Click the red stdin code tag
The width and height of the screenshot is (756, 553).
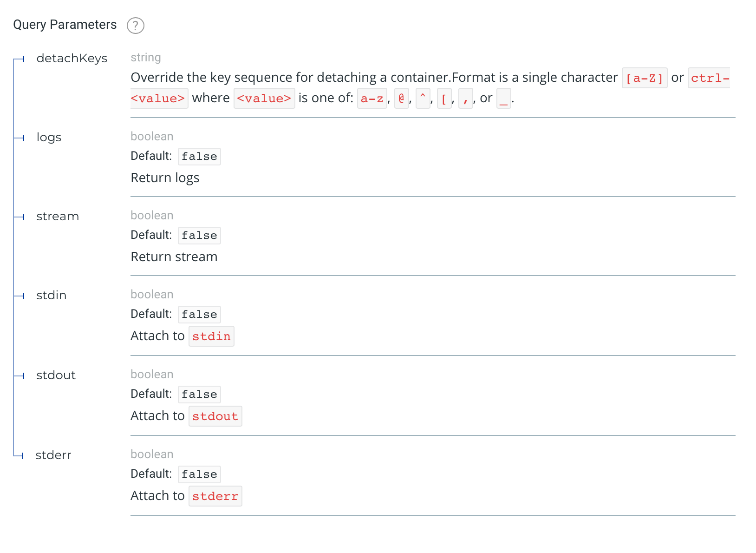pos(211,336)
